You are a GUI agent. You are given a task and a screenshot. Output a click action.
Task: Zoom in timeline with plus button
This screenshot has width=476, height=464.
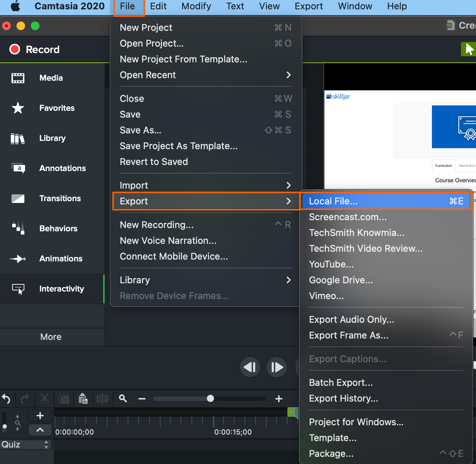pos(279,399)
